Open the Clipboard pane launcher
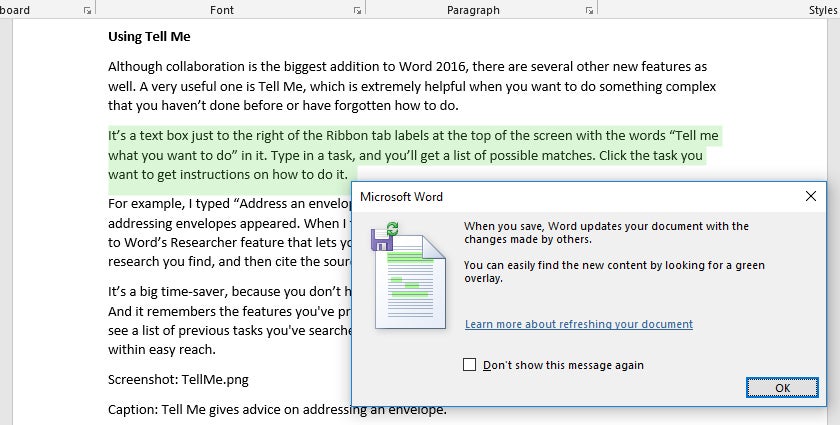The height and width of the screenshot is (425, 840). (x=87, y=10)
